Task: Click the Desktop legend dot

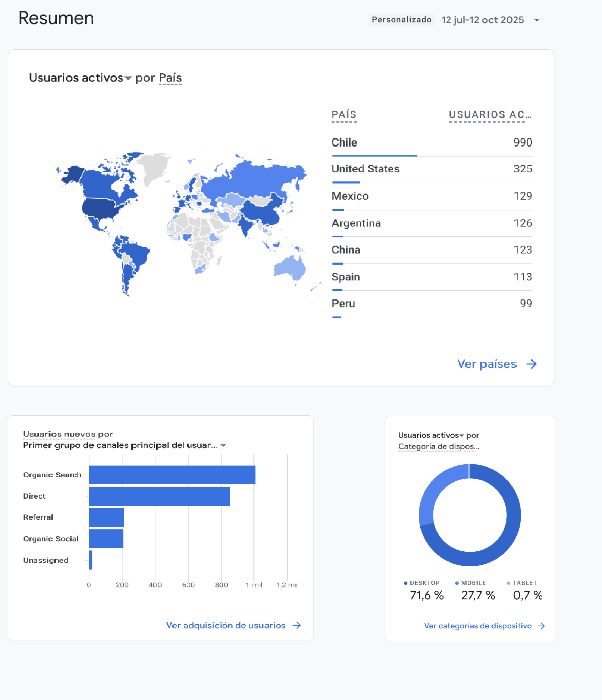Action: click(x=406, y=583)
